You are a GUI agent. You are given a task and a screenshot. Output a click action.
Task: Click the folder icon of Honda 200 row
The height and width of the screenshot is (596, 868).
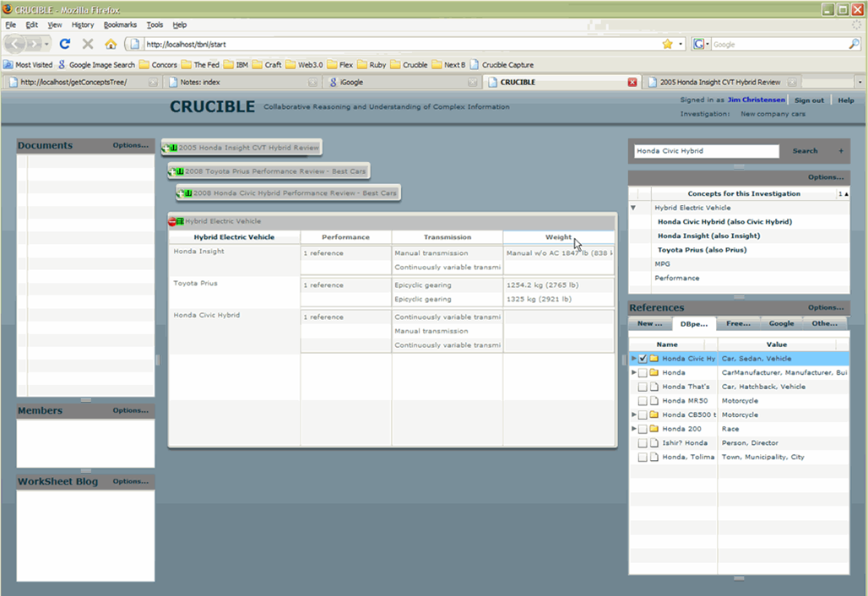tap(654, 429)
